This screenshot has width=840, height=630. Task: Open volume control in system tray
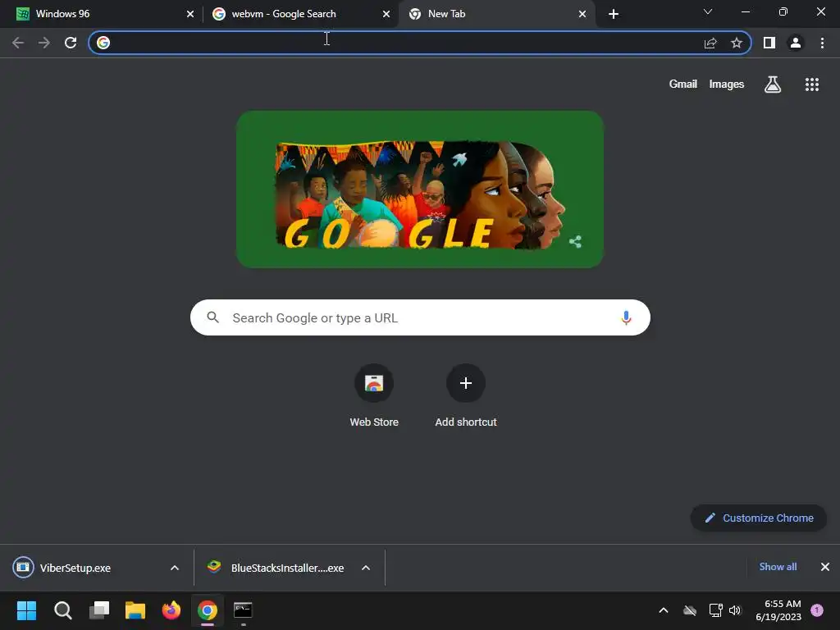[735, 610]
